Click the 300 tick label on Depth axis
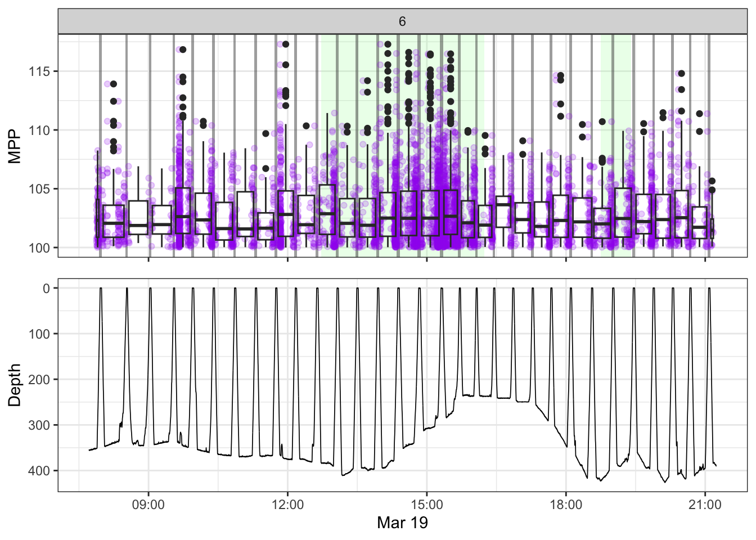The width and height of the screenshot is (756, 540). point(41,425)
